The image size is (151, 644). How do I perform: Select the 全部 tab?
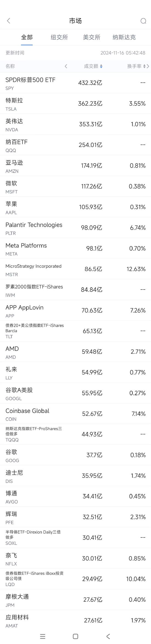(27, 37)
